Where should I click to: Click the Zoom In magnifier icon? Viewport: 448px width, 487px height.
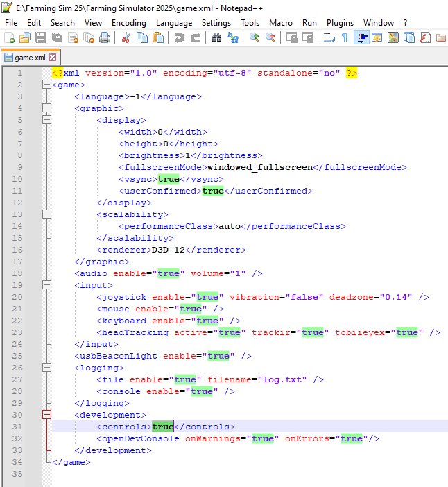point(255,37)
